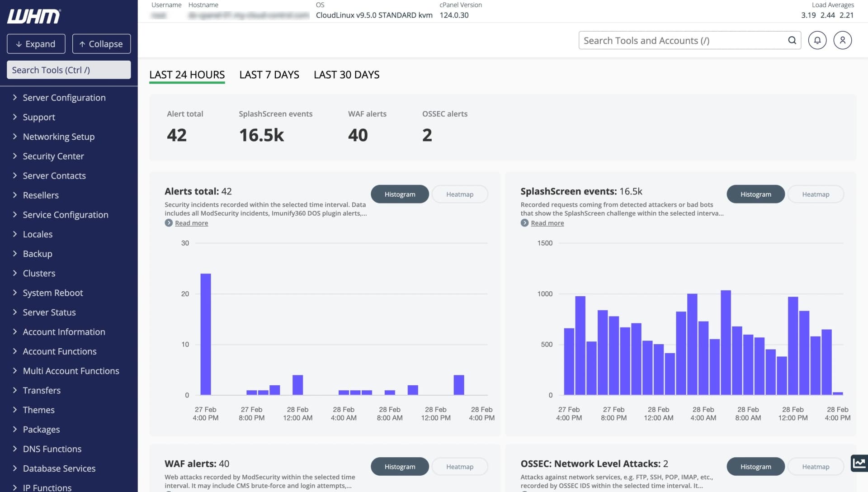Switch to the Last 30 Days tab
The image size is (868, 492).
(346, 75)
